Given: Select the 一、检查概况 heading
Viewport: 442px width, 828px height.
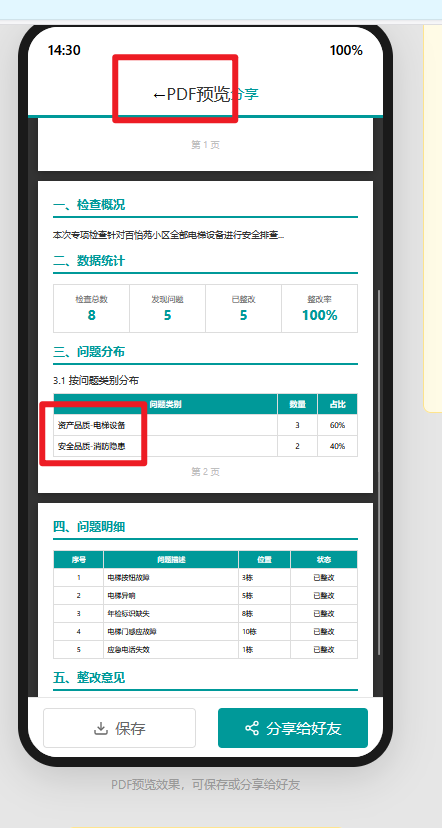Looking at the screenshot, I should coord(89,205).
